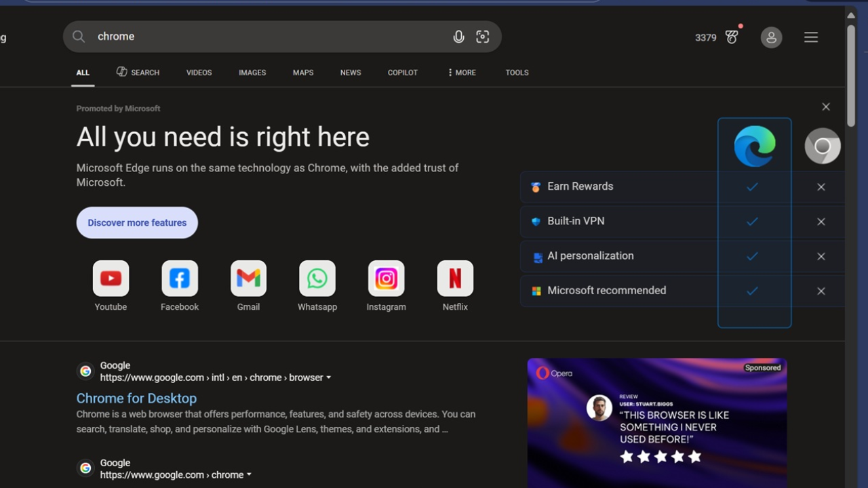This screenshot has height=488, width=868.
Task: Open the Youtube shortcut icon
Action: tap(111, 278)
